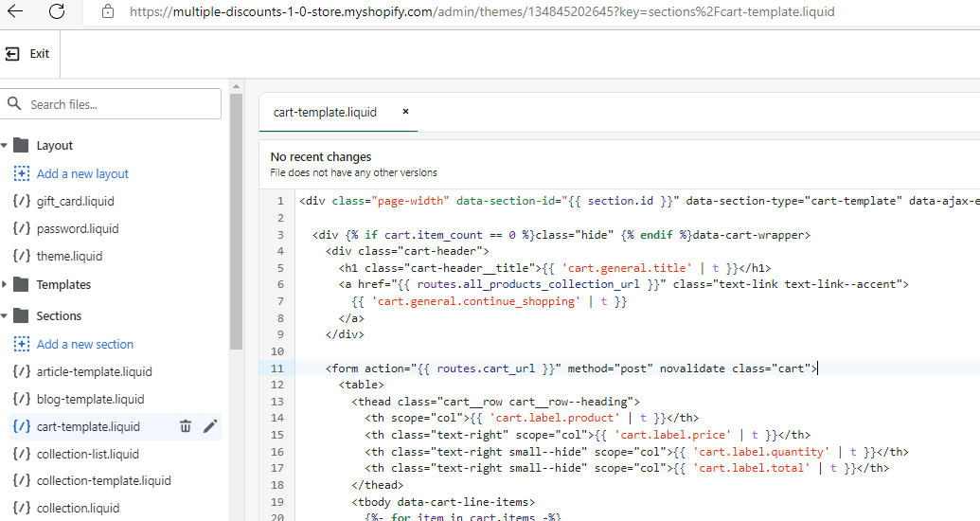Open collection-list.liquid file
The width and height of the screenshot is (980, 521).
[x=88, y=455]
